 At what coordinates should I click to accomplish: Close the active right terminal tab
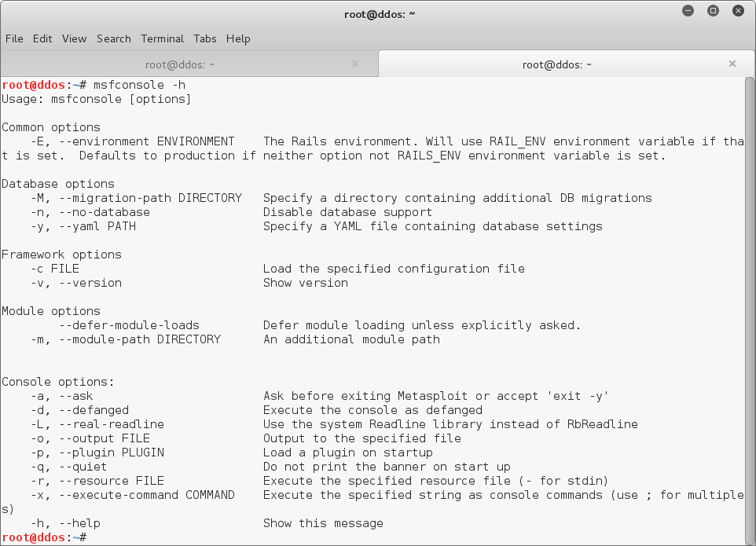point(732,64)
